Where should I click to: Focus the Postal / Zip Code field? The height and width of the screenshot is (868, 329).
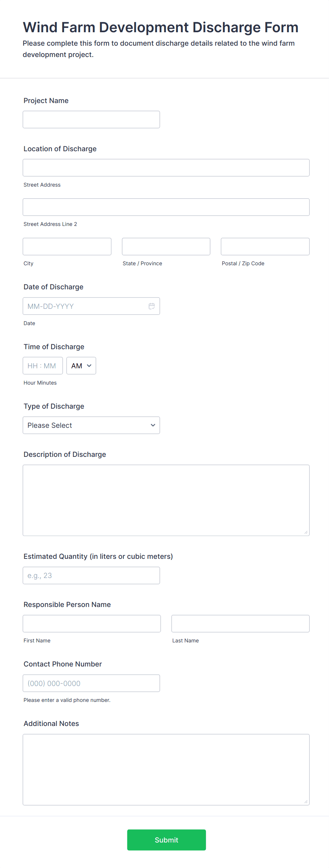[x=265, y=246]
